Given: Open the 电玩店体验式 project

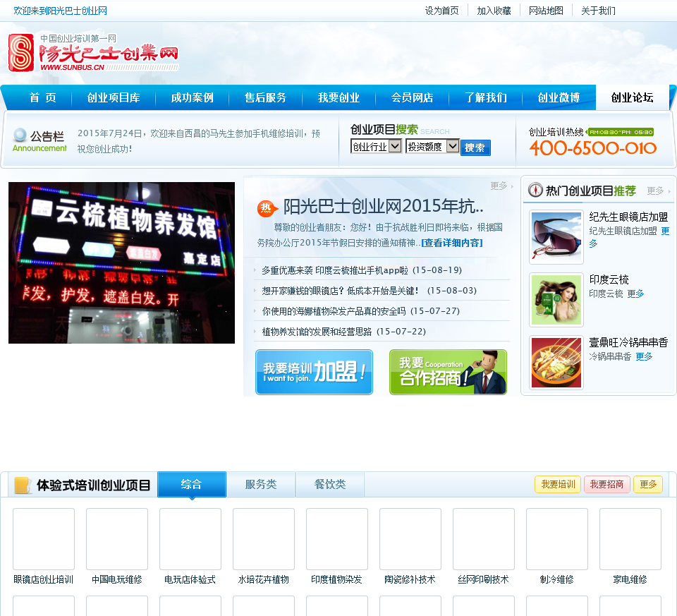Looking at the screenshot, I should point(190,579).
